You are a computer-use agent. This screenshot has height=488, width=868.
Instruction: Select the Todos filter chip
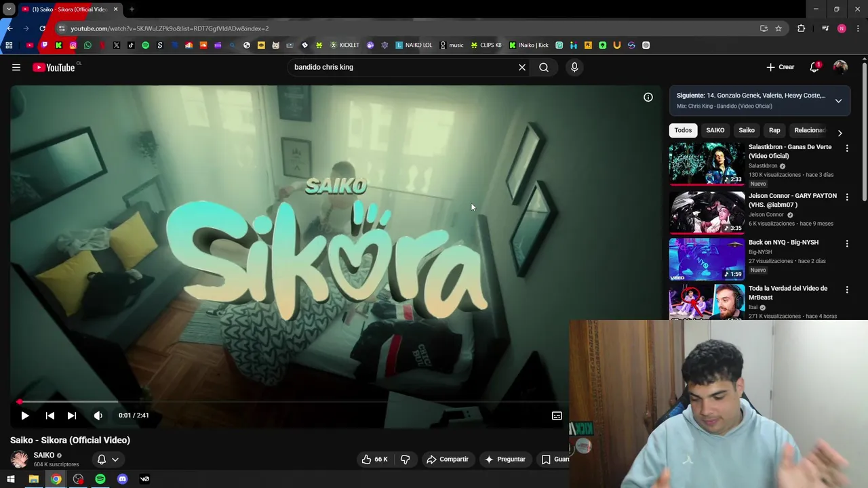coord(683,130)
